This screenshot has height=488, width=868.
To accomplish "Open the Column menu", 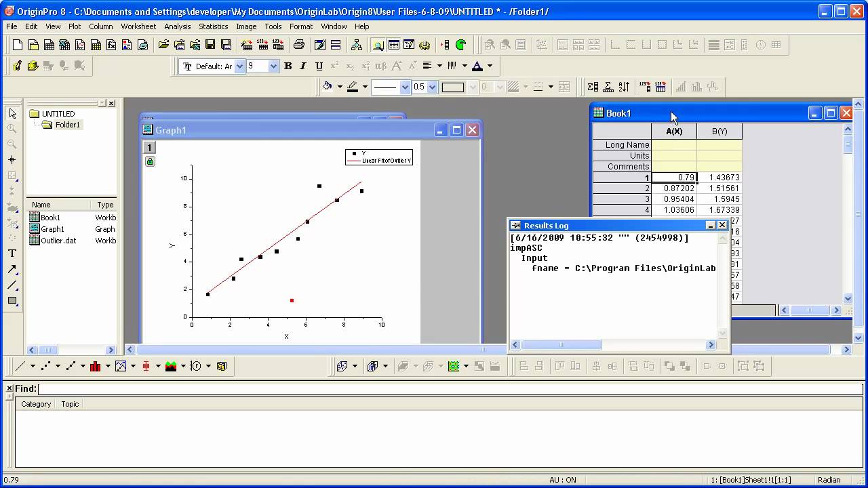I will click(101, 26).
